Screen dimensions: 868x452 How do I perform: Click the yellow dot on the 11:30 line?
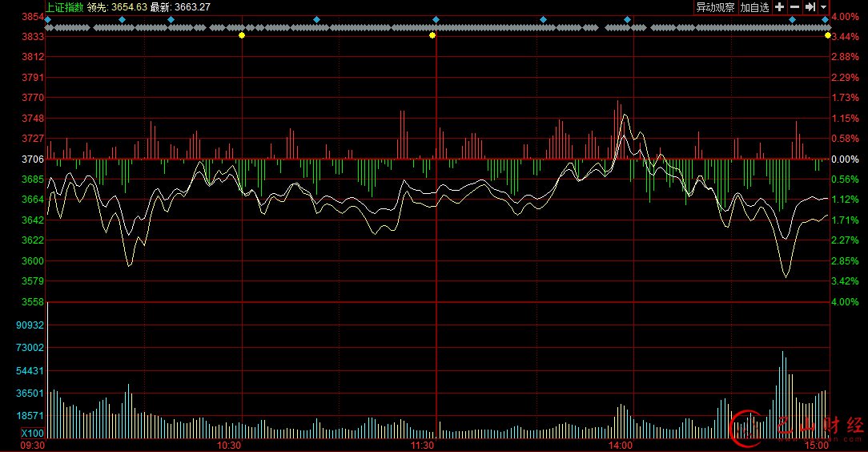432,35
